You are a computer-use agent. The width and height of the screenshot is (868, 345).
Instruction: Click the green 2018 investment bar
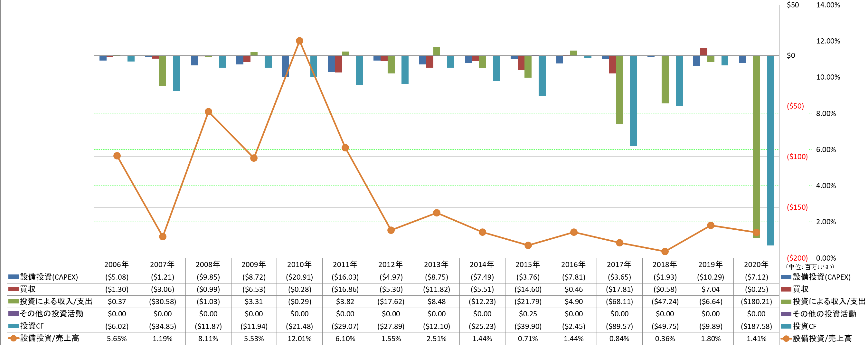coord(665,80)
